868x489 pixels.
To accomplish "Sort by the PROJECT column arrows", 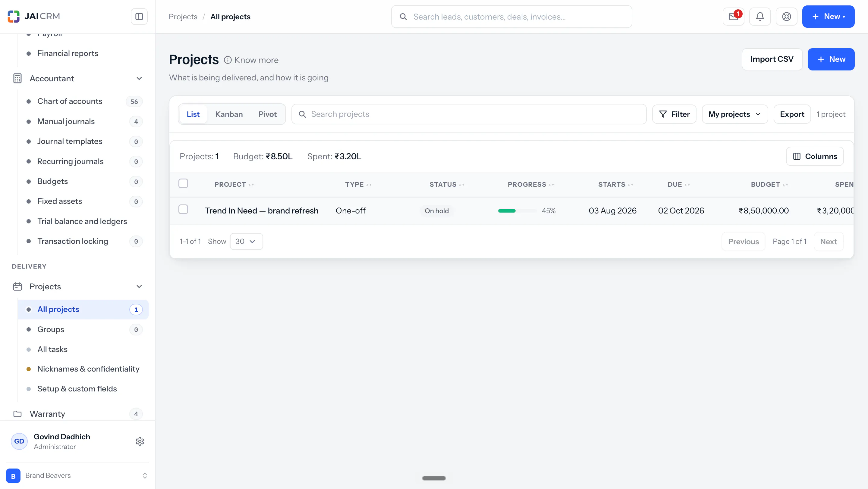I will coord(251,185).
